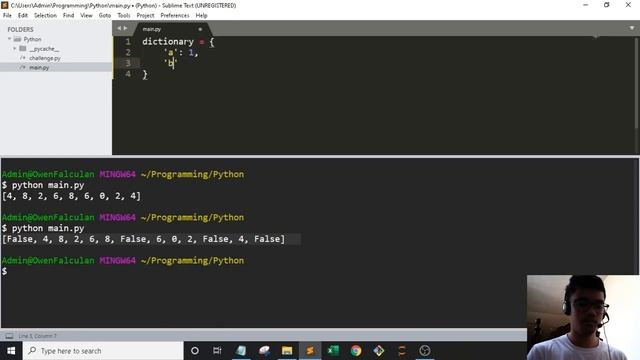The height and width of the screenshot is (360, 640).
Task: Click line number 1 in gutter
Action: click(x=128, y=42)
